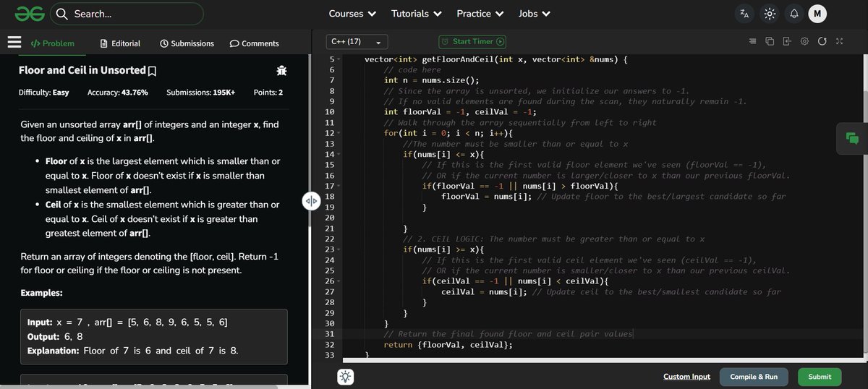Viewport: 868px width, 389px height.
Task: Click the Start Timer button
Action: [472, 42]
